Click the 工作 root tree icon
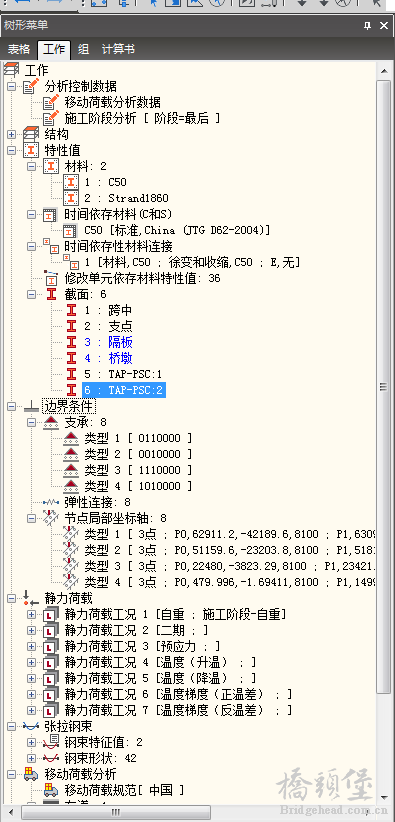The width and height of the screenshot is (395, 822). pos(11,69)
